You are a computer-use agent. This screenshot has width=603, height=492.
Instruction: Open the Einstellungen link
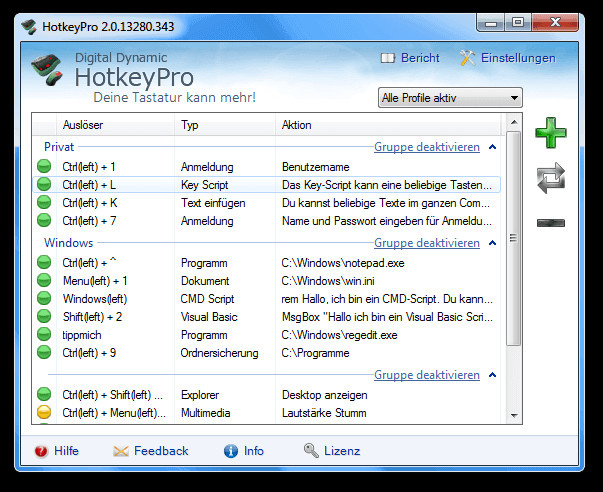[x=518, y=58]
